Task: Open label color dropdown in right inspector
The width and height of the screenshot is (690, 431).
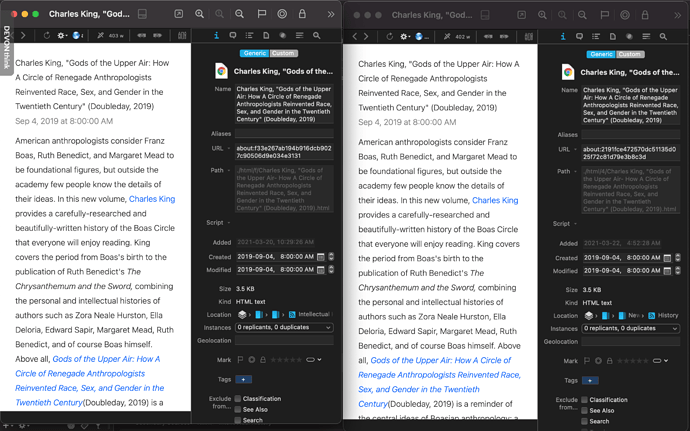Action: coord(661,361)
